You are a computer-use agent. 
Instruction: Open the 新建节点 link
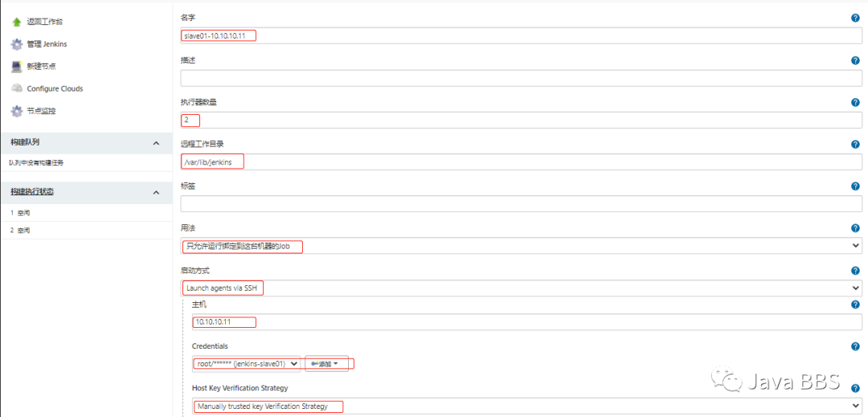click(42, 67)
